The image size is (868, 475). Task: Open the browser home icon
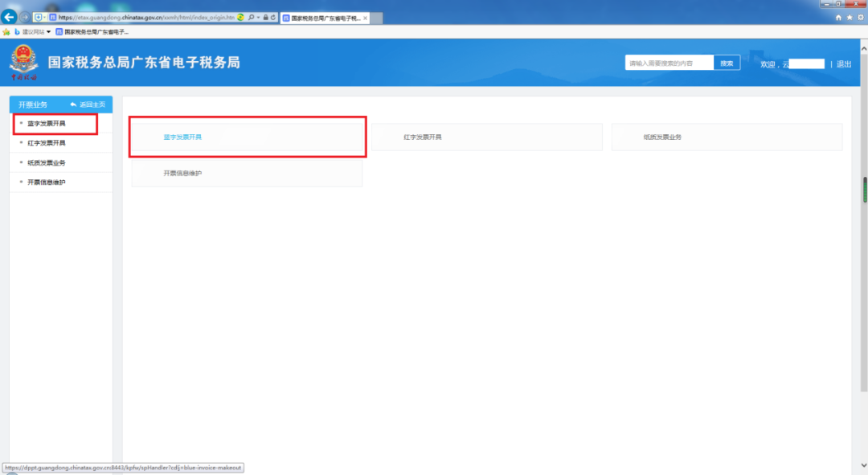838,18
